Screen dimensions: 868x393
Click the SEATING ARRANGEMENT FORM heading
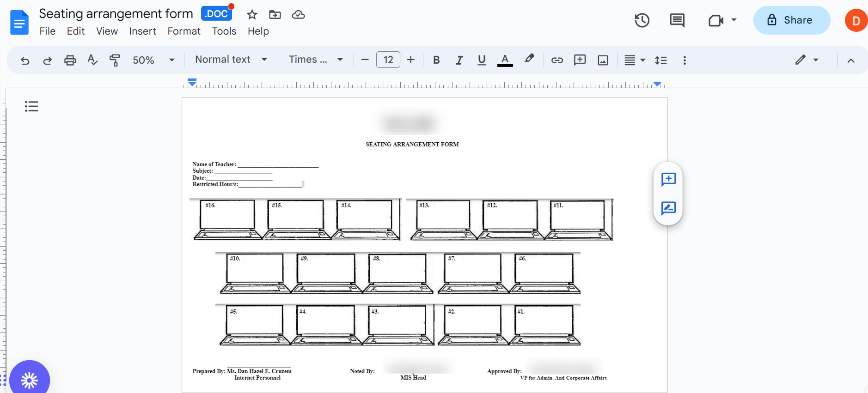[412, 145]
